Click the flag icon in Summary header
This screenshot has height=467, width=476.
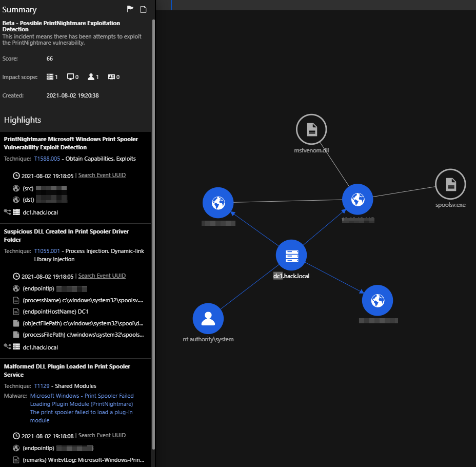130,9
